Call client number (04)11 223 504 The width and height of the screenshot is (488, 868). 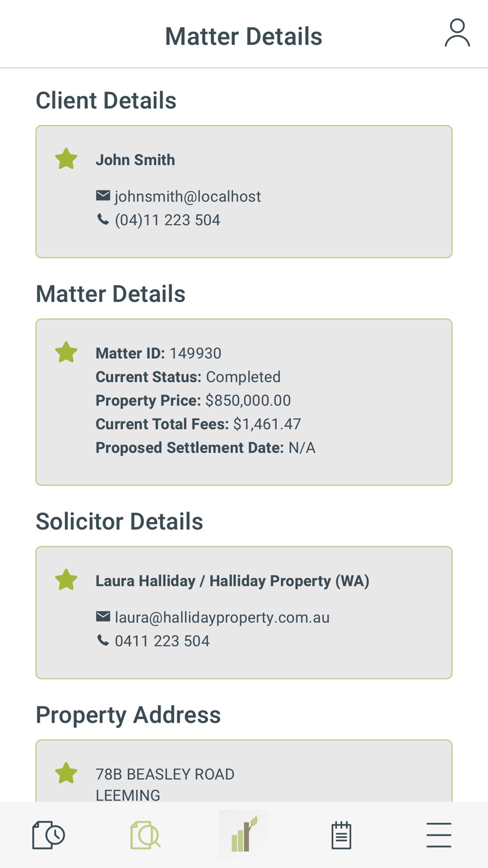167,220
